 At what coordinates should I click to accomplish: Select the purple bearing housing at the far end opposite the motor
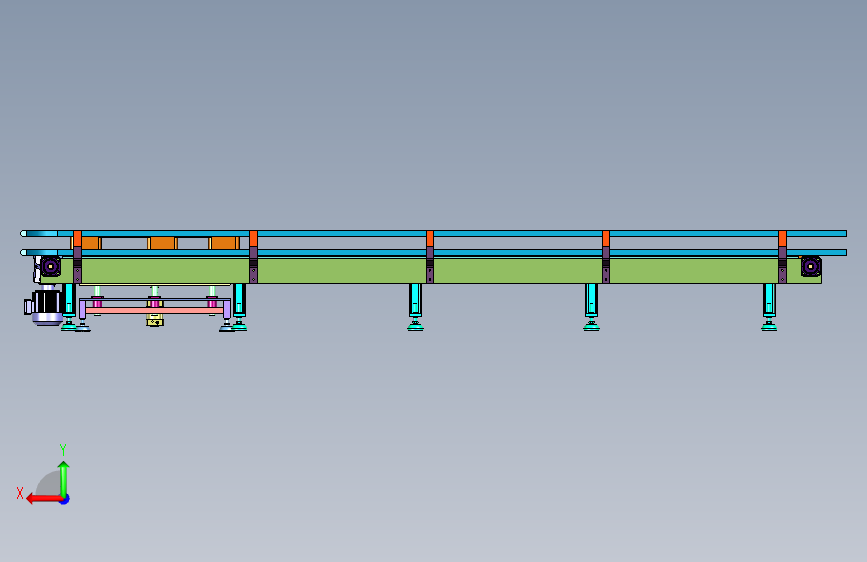click(x=811, y=267)
